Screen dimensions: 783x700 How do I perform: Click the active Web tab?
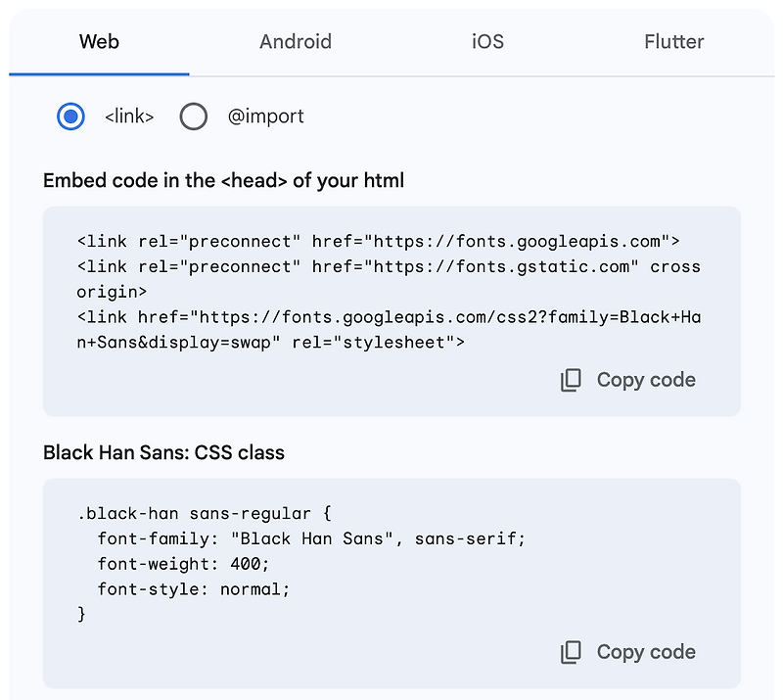coord(98,41)
